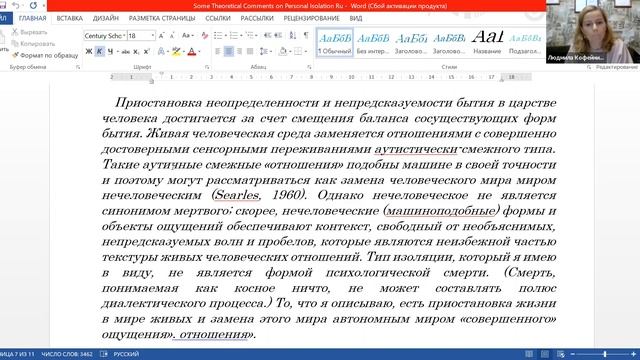Screen dimensions: 640x360
Task: Open the РЕЦЕНЗИРОВАНИЕ ribbon tab
Action: pos(311,18)
